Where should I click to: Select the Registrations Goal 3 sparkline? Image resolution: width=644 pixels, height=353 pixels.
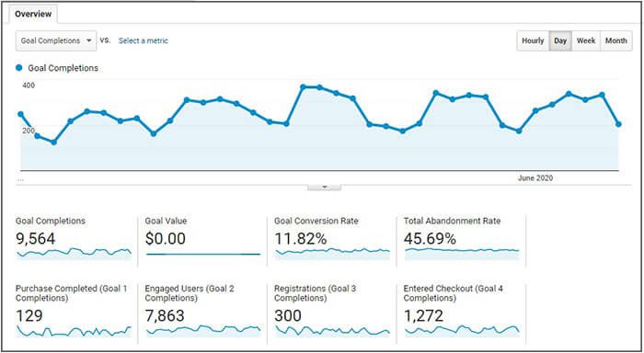(x=332, y=331)
